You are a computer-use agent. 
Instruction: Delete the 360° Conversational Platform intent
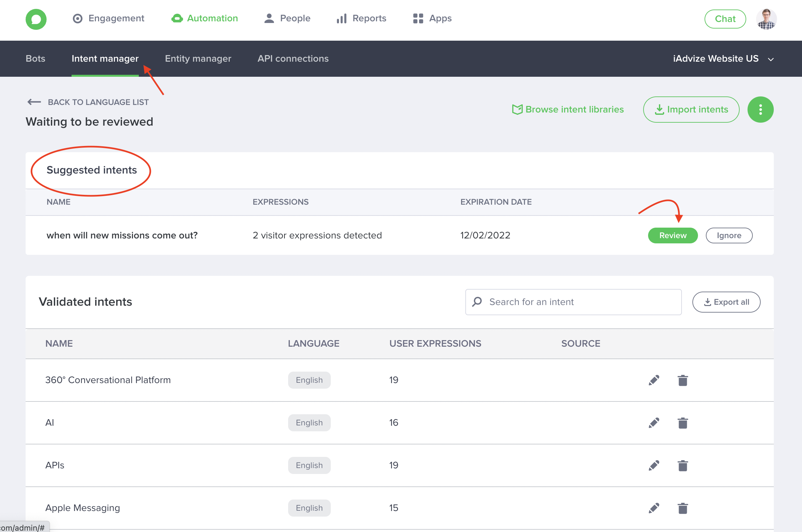pyautogui.click(x=683, y=380)
